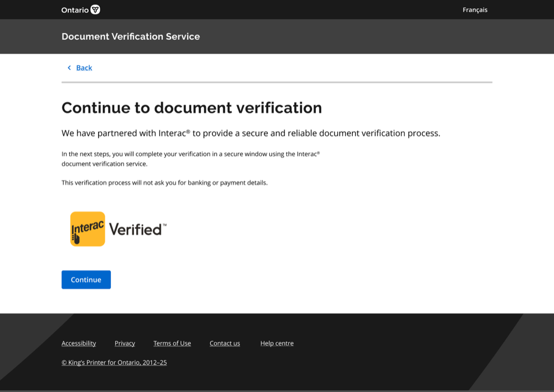
Task: Click the 'Verified' wordmark text
Action: [137, 230]
